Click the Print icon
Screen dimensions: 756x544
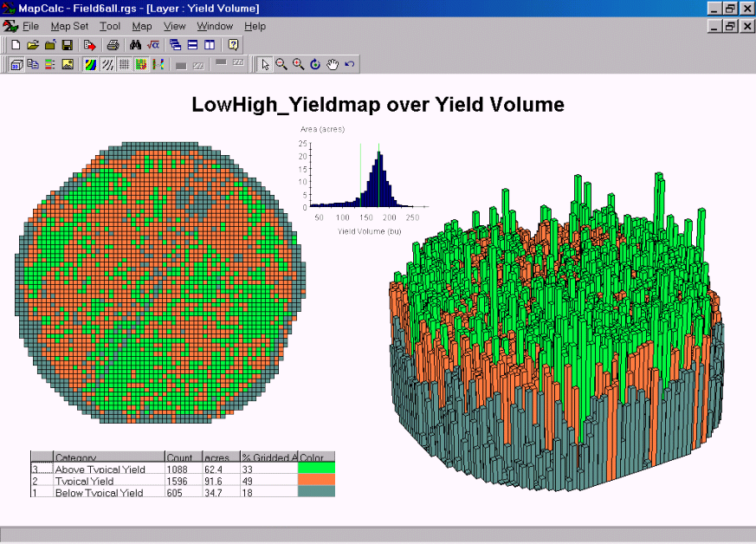tap(113, 44)
